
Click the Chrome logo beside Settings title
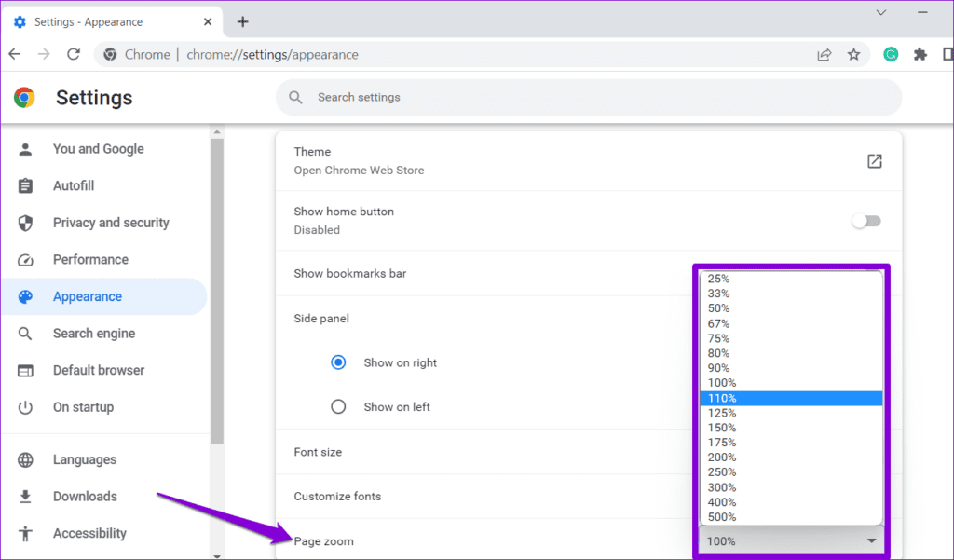pos(24,98)
